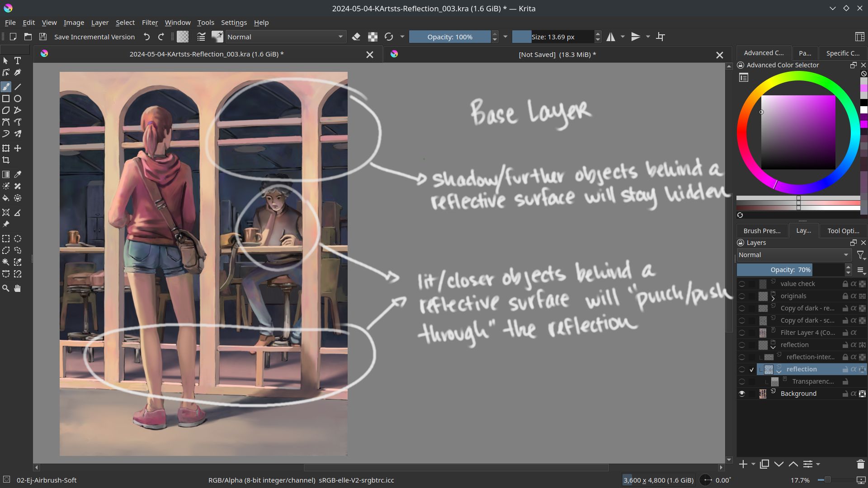Screen dimensions: 868x488
Task: Expand the originals group layer
Action: [773, 298]
